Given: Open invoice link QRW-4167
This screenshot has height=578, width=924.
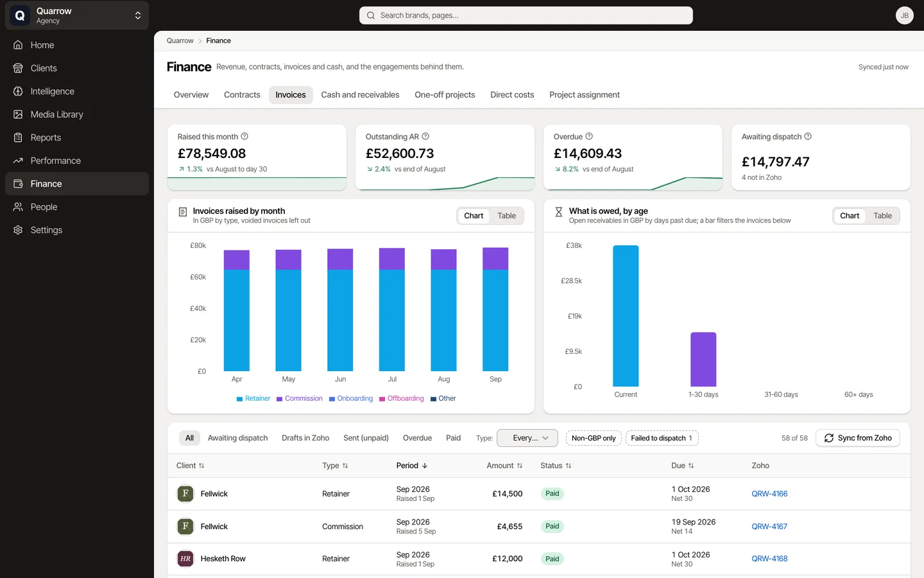Looking at the screenshot, I should pyautogui.click(x=769, y=527).
